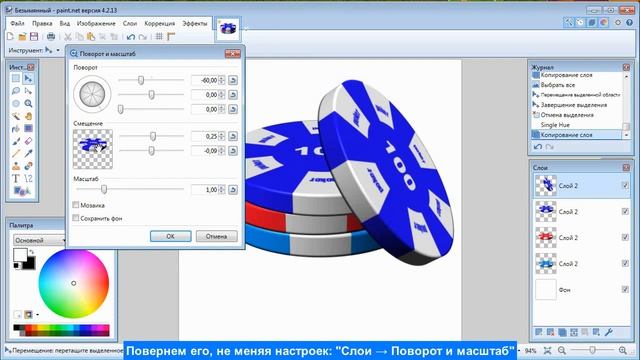This screenshot has width=640, height=360.
Task: Open the Изображение menu
Action: point(96,24)
